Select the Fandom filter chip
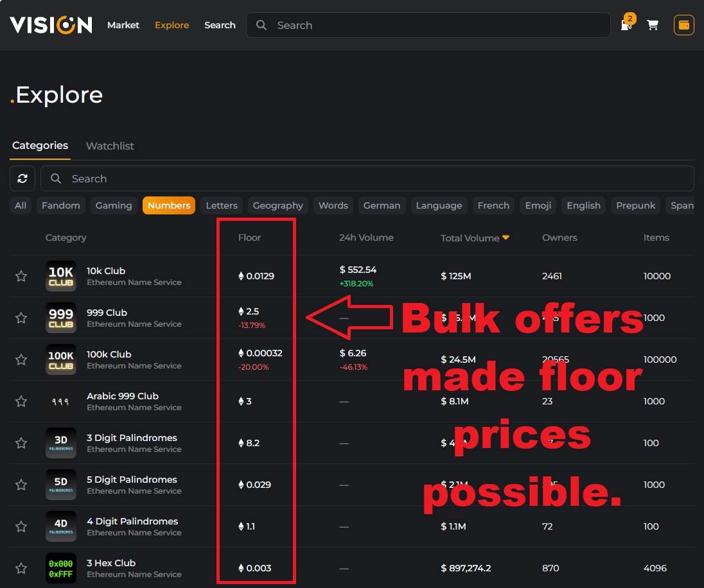 (61, 205)
